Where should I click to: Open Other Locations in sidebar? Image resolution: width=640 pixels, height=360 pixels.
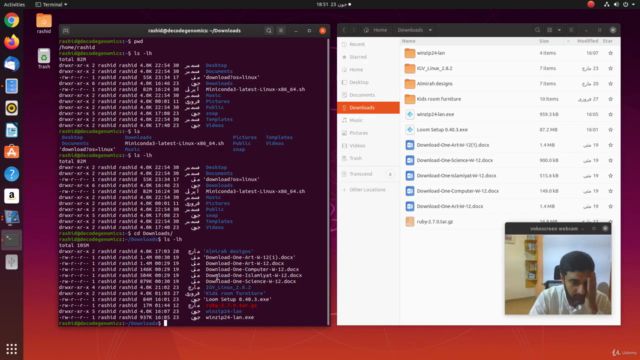tap(368, 189)
